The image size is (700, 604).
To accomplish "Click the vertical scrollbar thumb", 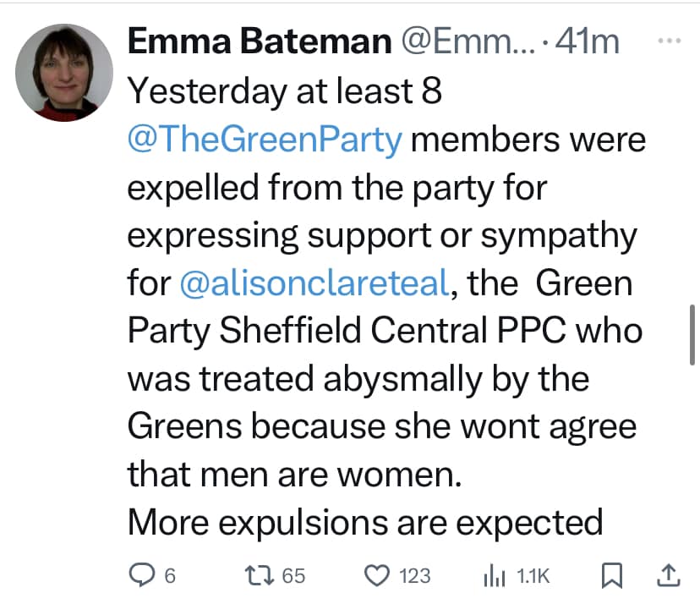I will coord(692,334).
